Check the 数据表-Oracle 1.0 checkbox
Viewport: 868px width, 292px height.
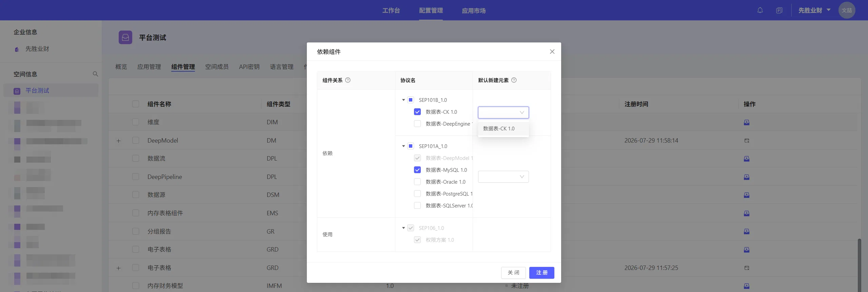[x=417, y=182]
